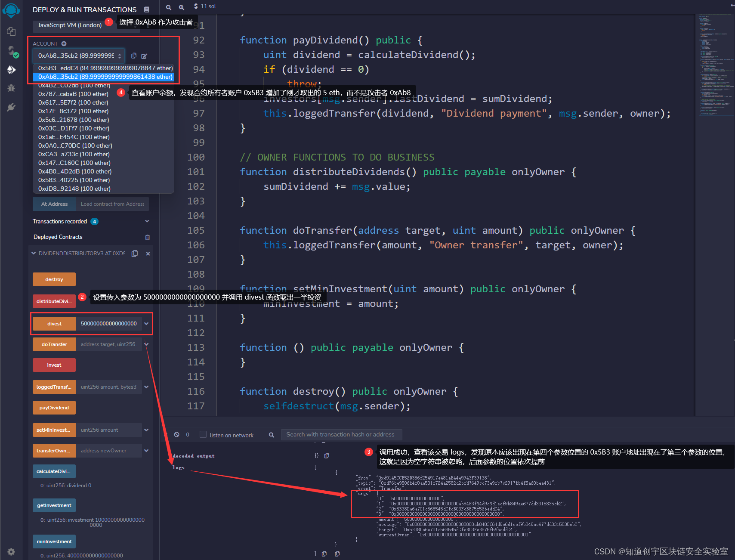Expand the transferOwnership function parameters
This screenshot has width=735, height=560.
(x=146, y=451)
